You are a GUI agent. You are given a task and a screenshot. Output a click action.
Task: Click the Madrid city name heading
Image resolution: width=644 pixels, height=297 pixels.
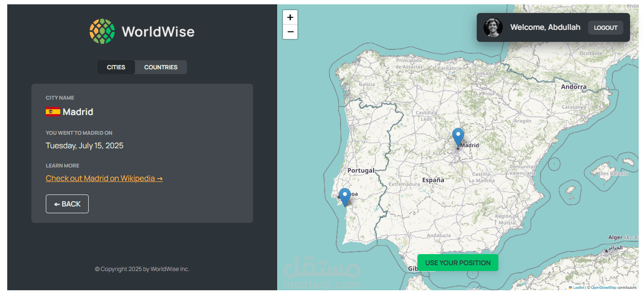click(78, 112)
